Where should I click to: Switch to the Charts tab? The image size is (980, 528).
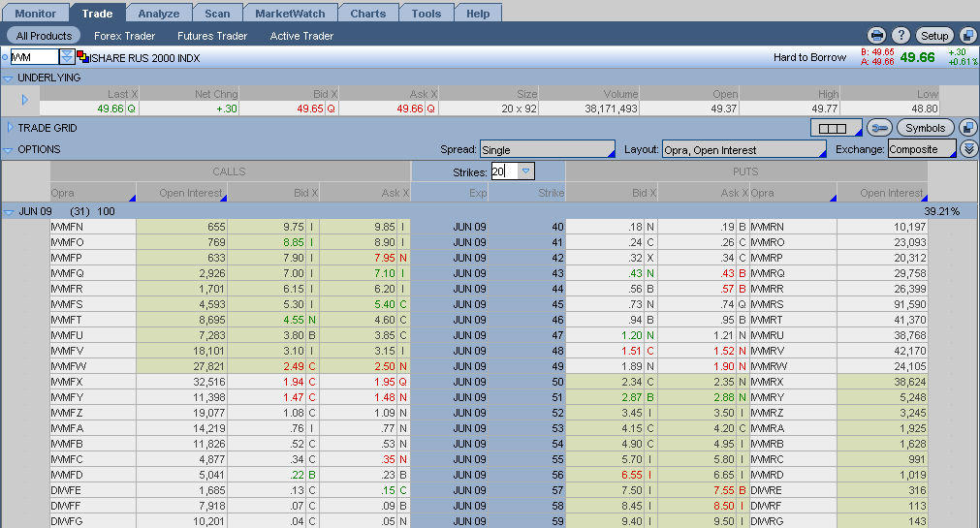point(368,14)
